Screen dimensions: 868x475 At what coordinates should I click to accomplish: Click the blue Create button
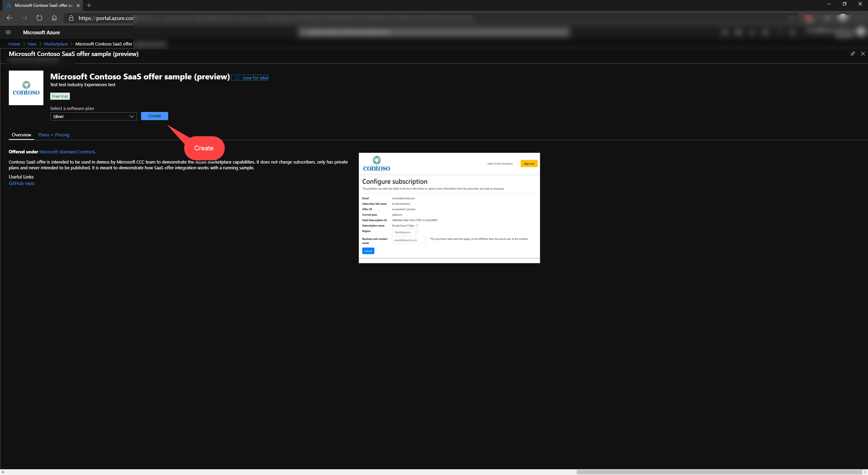click(x=154, y=116)
